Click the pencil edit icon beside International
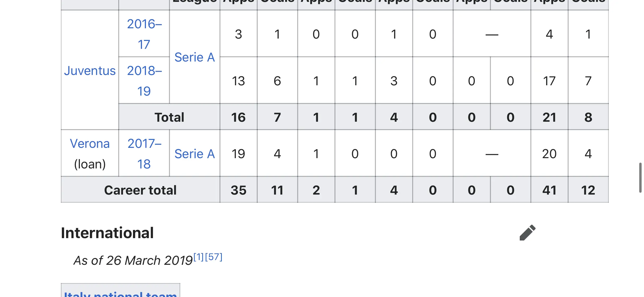 click(527, 233)
